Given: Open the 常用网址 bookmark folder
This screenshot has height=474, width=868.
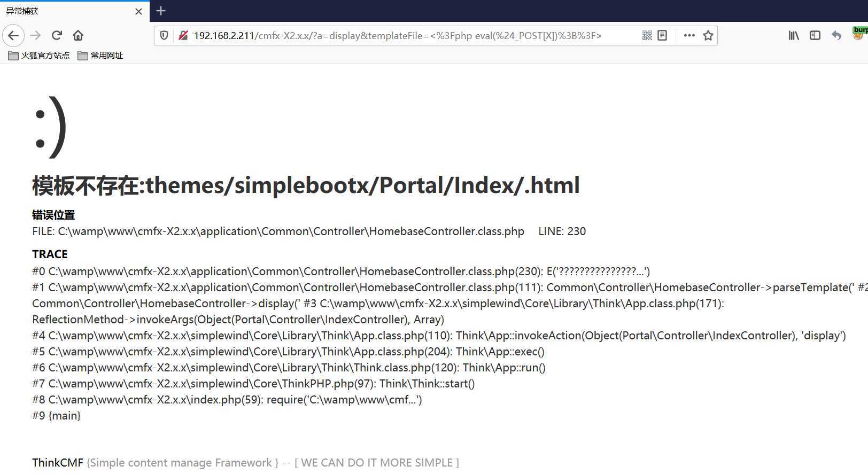Looking at the screenshot, I should coord(100,56).
